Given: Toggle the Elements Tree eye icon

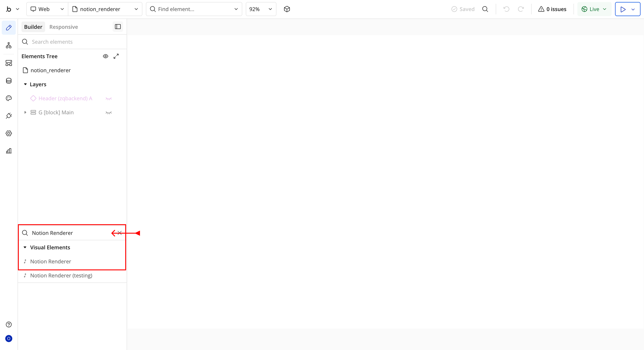Looking at the screenshot, I should tap(106, 56).
